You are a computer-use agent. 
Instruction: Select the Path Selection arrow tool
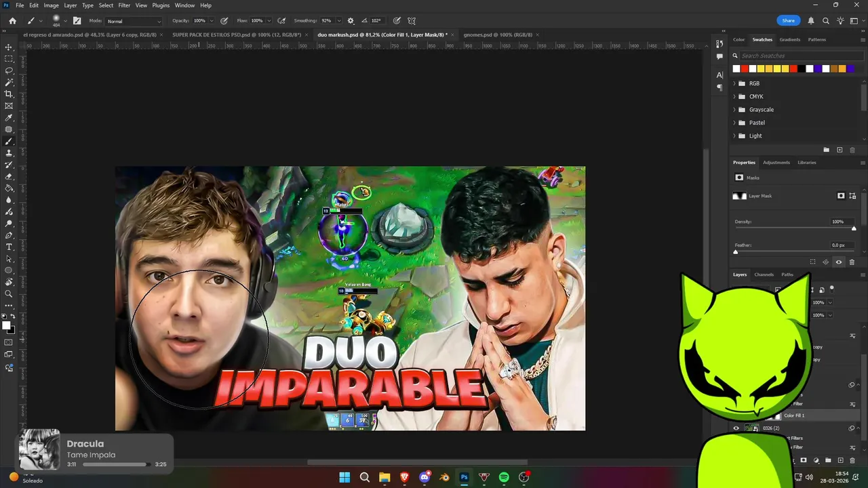click(9, 259)
